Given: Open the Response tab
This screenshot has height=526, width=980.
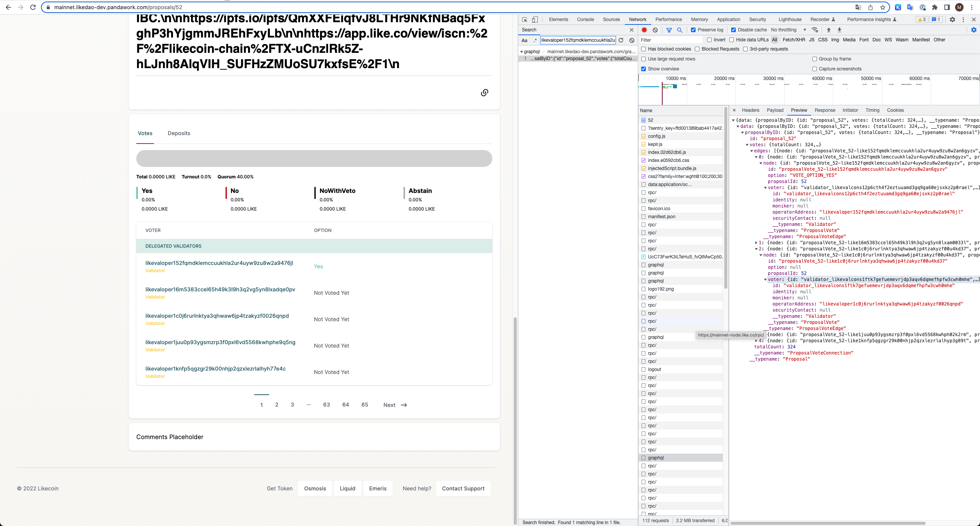Looking at the screenshot, I should pos(825,110).
